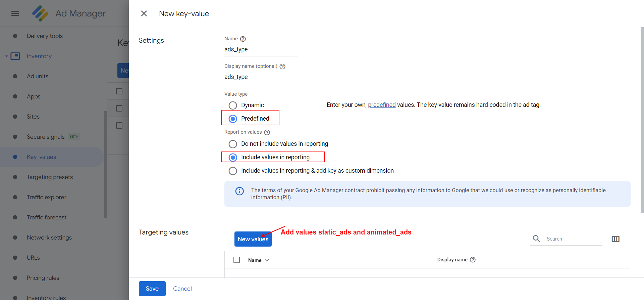Open column chooser icon in Targeting values
This screenshot has height=300, width=644.
[615, 239]
